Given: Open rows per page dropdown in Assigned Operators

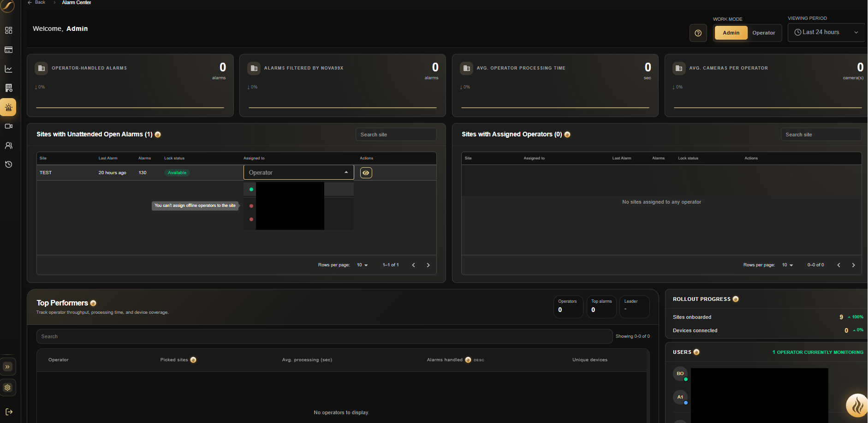Looking at the screenshot, I should point(787,265).
